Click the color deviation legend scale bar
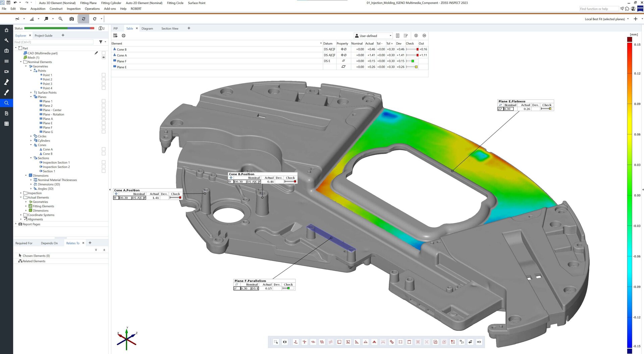Viewport: 644px width, 354px height. 630,195
